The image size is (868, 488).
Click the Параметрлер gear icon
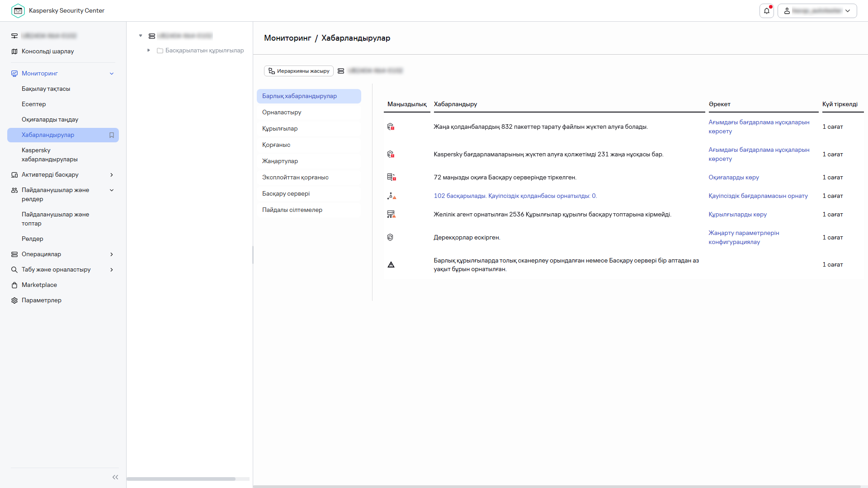click(x=14, y=300)
